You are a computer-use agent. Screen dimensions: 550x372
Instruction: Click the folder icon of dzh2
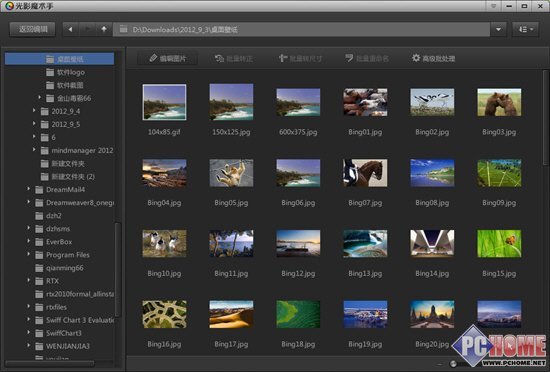click(39, 216)
